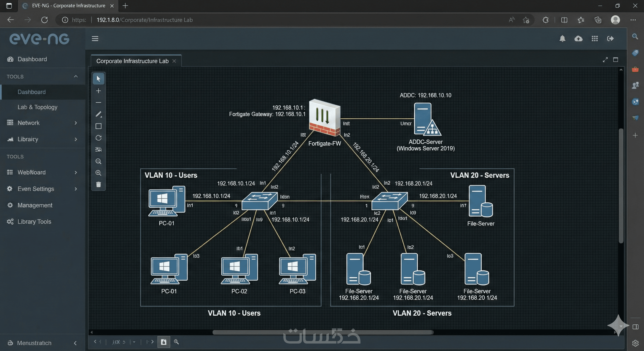This screenshot has height=351, width=644.
Task: Collapse the Menustratch sidebar chevron
Action: [x=75, y=343]
